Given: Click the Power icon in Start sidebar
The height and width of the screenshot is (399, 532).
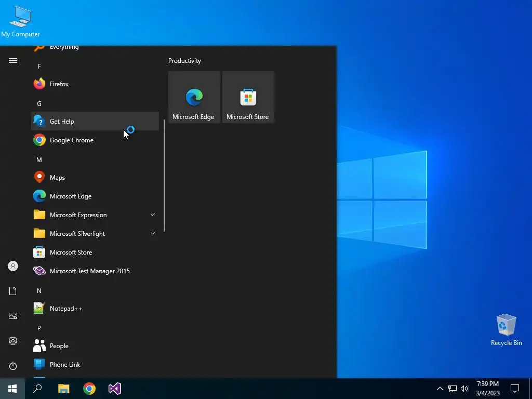Looking at the screenshot, I should (x=13, y=366).
